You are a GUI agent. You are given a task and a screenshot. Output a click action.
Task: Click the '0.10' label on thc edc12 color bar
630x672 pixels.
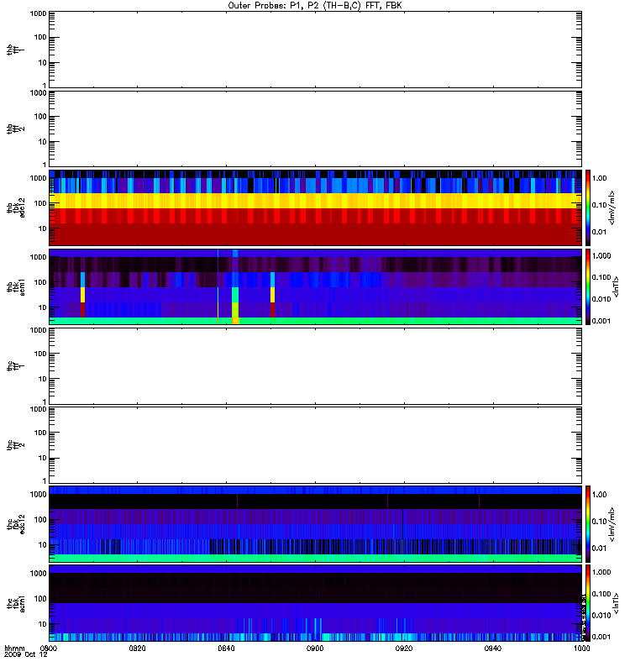[600, 521]
